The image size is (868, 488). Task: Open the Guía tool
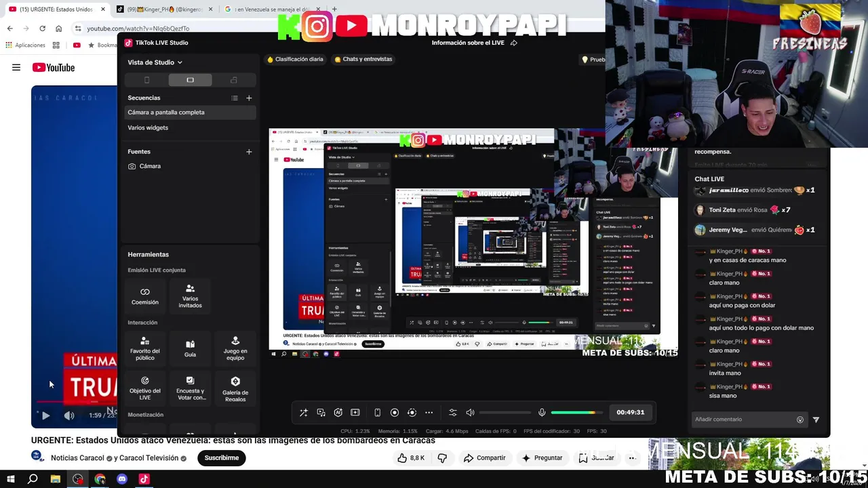click(190, 348)
